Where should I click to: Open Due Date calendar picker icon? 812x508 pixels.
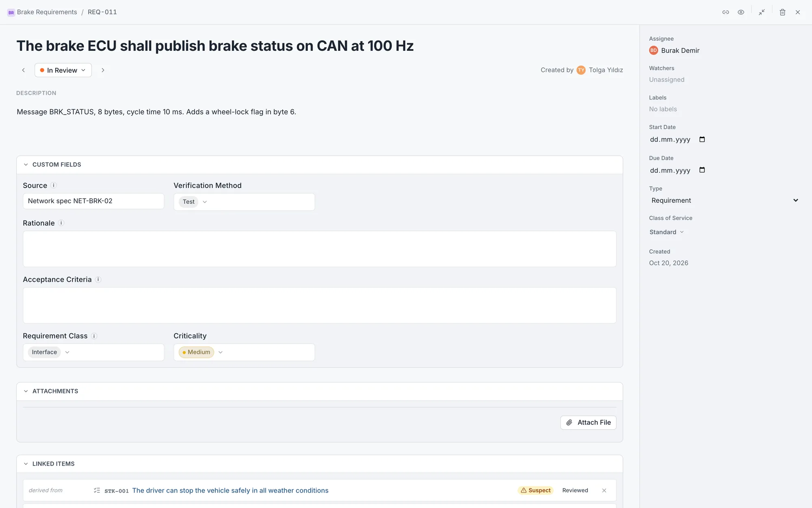[x=702, y=170]
